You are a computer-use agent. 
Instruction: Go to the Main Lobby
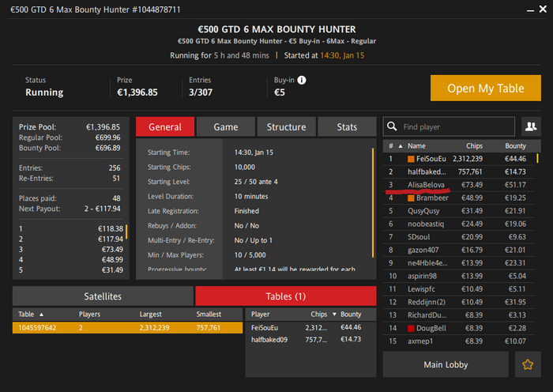coord(446,364)
